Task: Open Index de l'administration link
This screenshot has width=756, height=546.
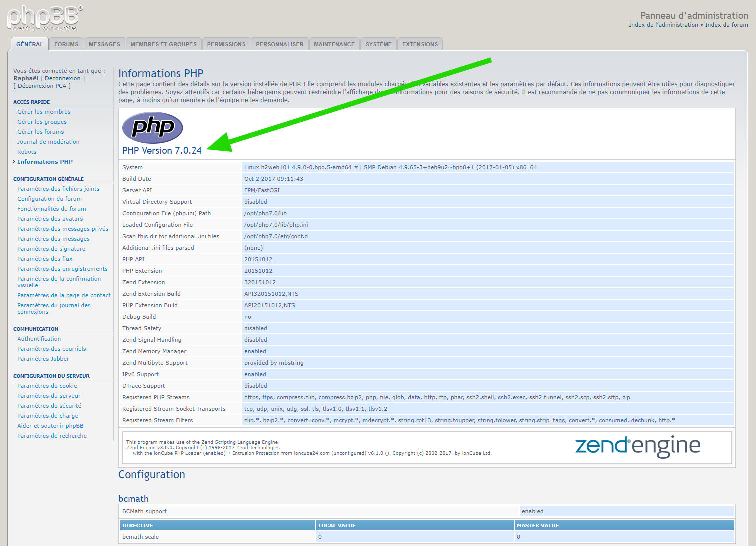Action: coord(663,25)
